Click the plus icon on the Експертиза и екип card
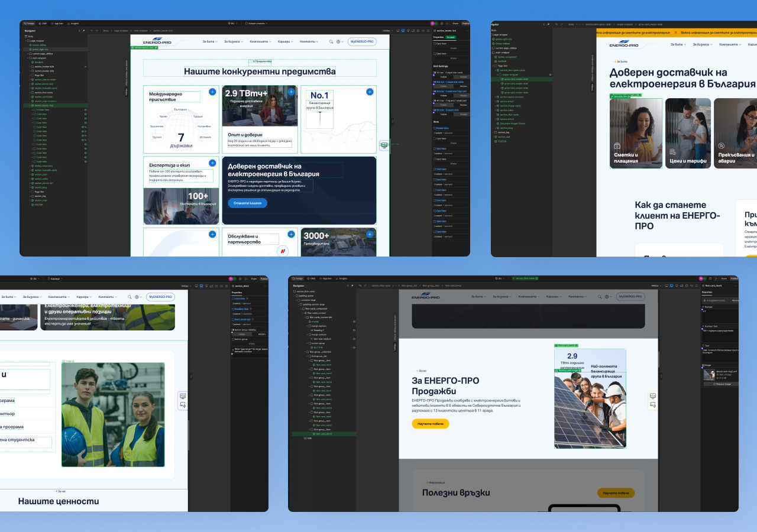 212,163
